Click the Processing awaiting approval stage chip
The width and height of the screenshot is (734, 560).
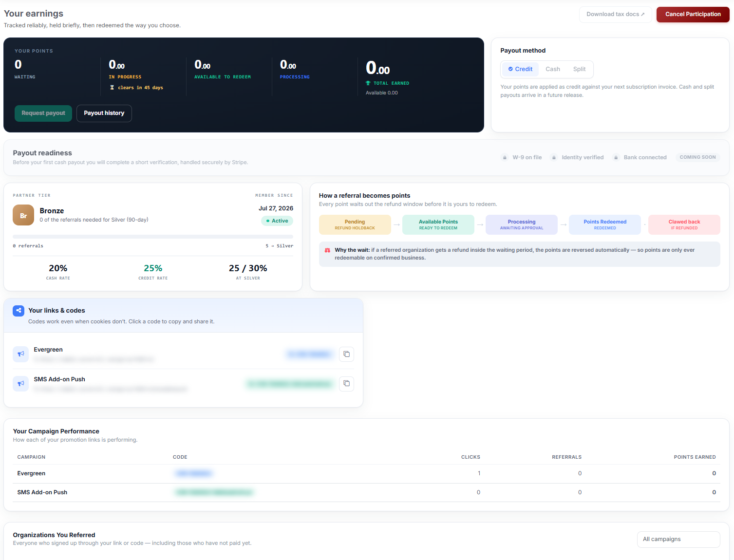[522, 224]
